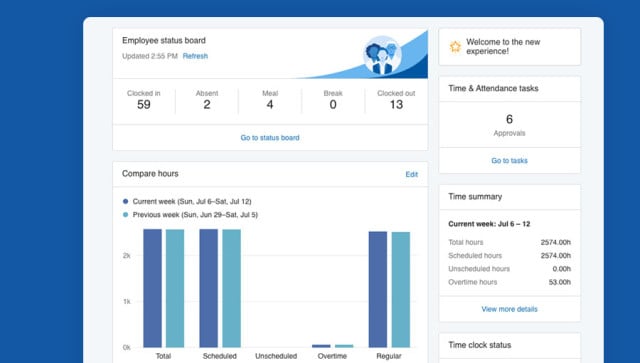Click the dark blue Scheduled bar
This screenshot has width=640, height=363.
tap(209, 288)
